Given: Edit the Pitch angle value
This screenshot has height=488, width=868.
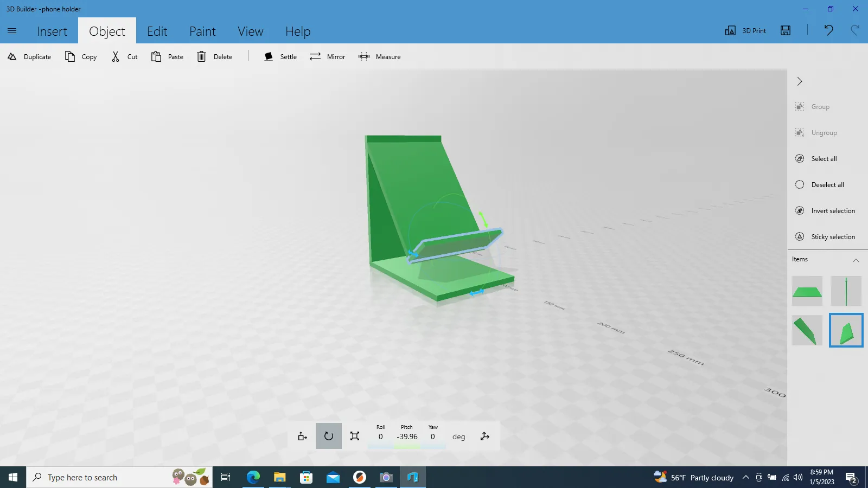Looking at the screenshot, I should [407, 436].
